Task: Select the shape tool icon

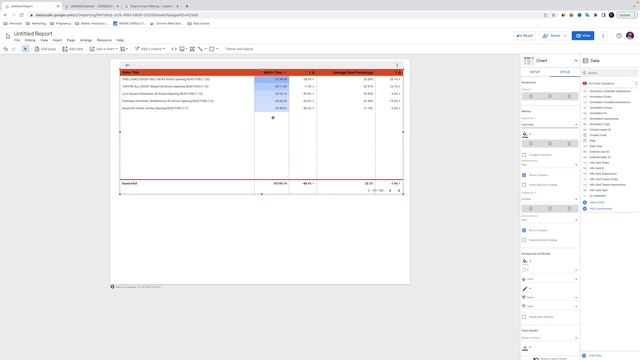Action: pos(213,49)
